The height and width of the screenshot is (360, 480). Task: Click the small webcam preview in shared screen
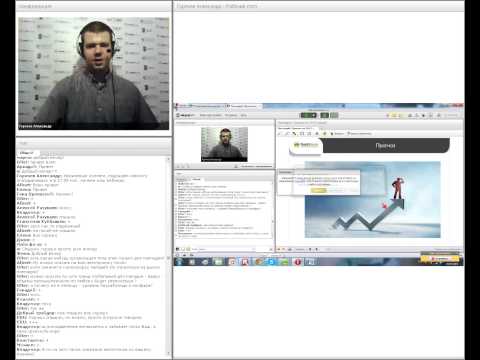[224, 144]
